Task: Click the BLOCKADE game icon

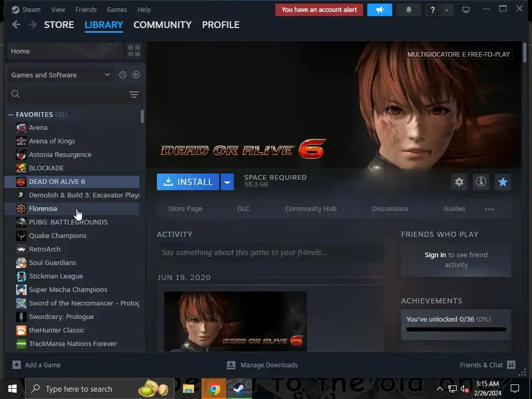Action: (21, 168)
